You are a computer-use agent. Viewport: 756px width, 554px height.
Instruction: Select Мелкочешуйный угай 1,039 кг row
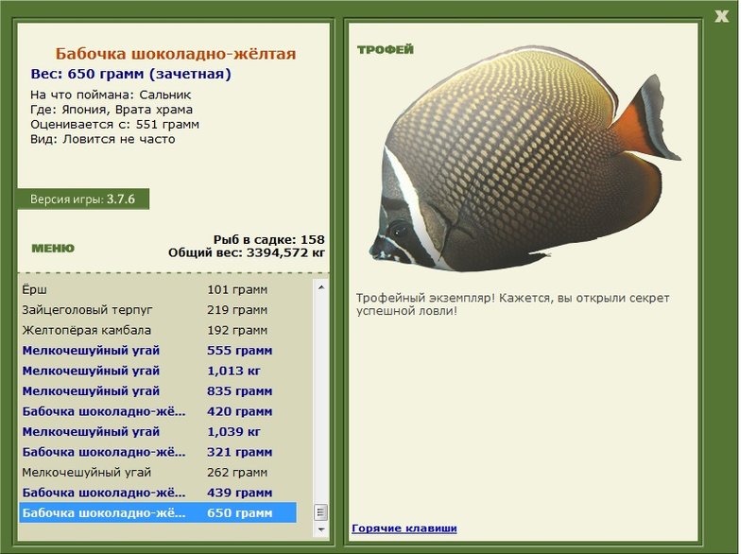(158, 431)
